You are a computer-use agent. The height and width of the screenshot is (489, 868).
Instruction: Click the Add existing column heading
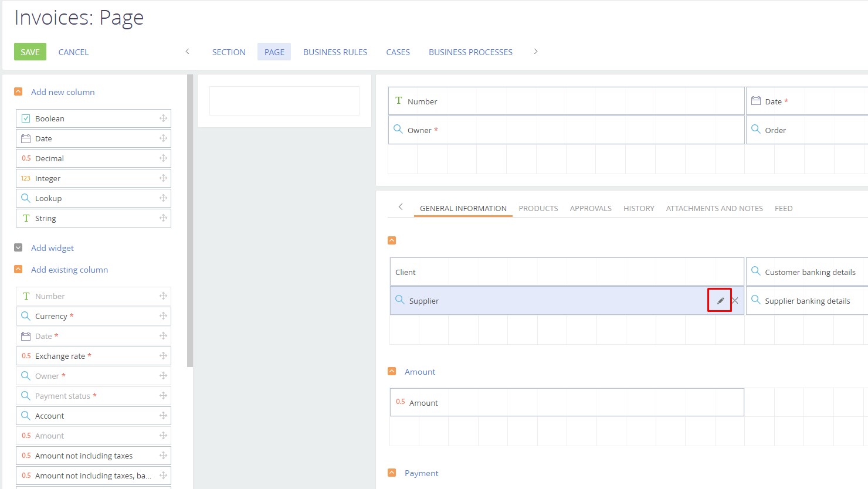click(69, 270)
